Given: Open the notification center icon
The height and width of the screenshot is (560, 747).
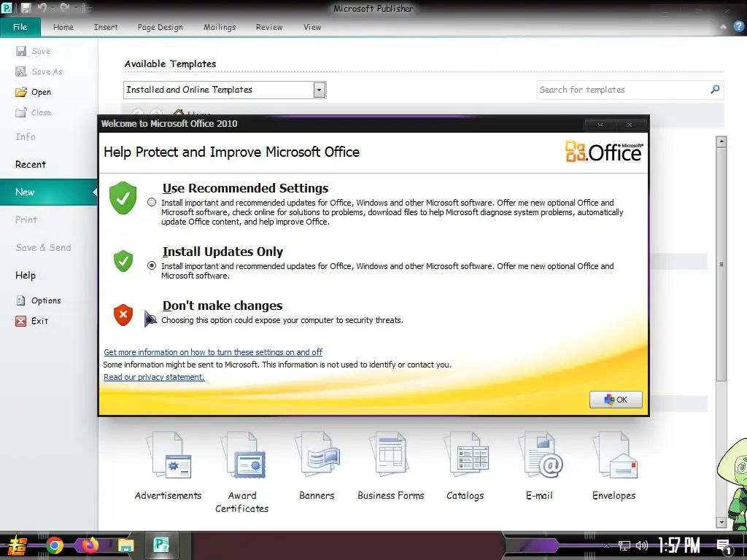Looking at the screenshot, I should (724, 547).
